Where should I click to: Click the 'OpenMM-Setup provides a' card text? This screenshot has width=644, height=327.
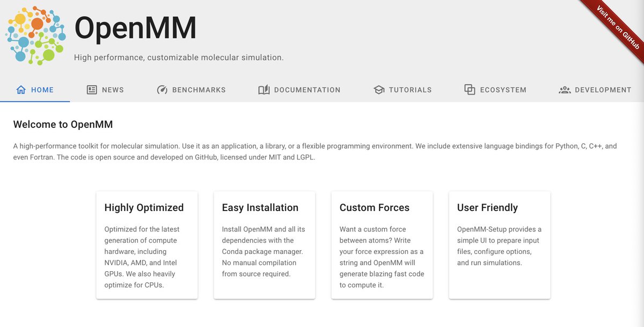click(x=499, y=229)
